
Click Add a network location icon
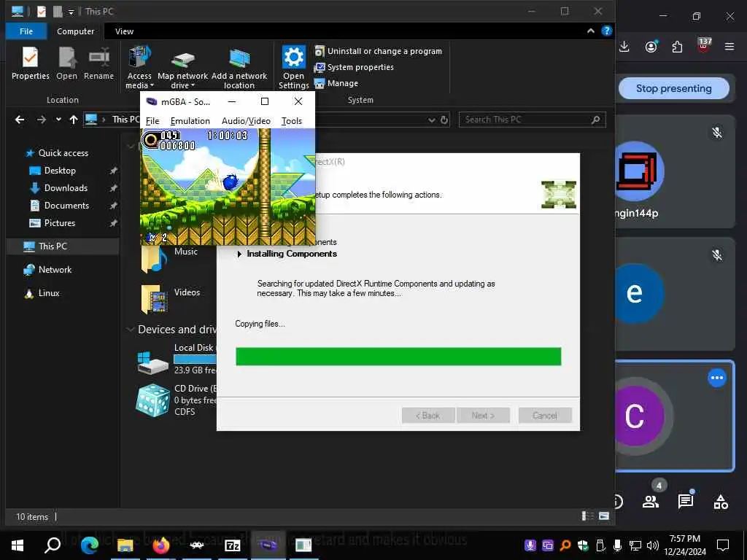[239, 69]
